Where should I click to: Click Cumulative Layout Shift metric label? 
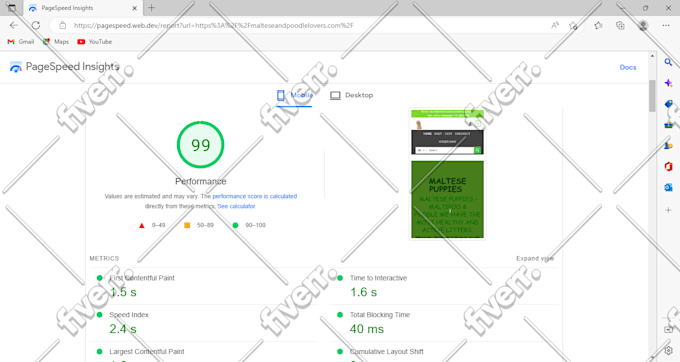[x=387, y=352]
